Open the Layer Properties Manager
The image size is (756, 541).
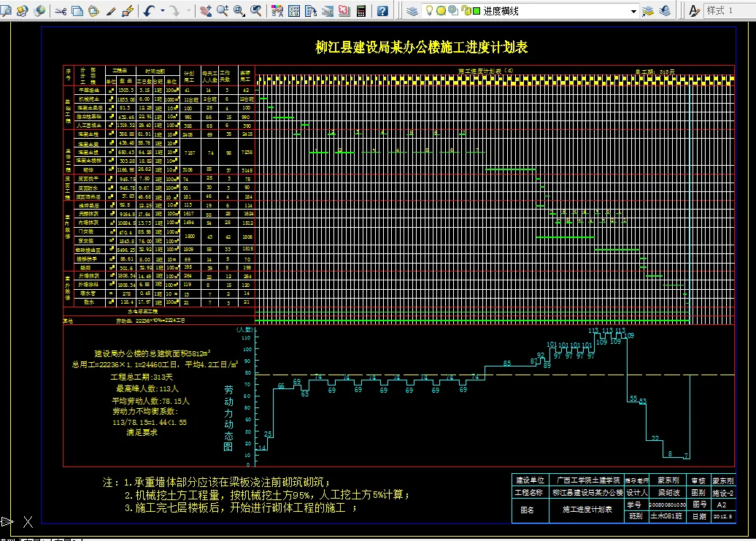[x=412, y=11]
